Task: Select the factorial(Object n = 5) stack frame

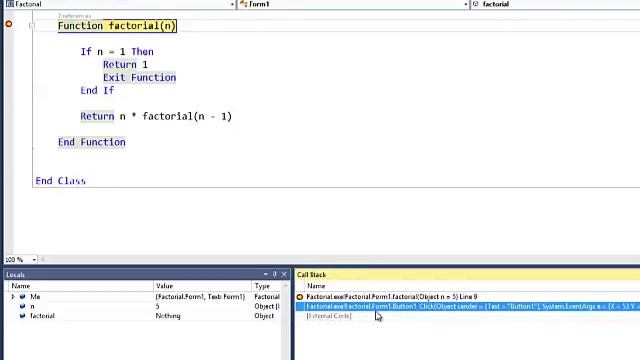Action: [x=392, y=297]
